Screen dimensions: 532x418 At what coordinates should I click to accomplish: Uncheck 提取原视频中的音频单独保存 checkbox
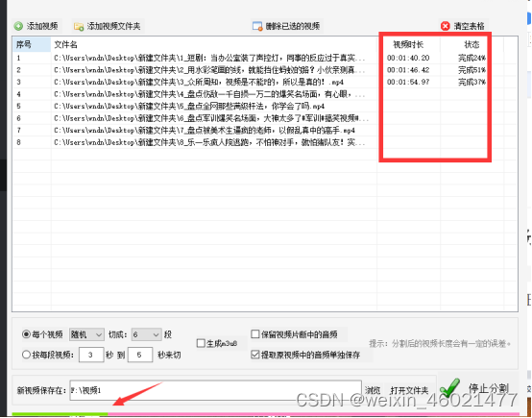click(255, 355)
